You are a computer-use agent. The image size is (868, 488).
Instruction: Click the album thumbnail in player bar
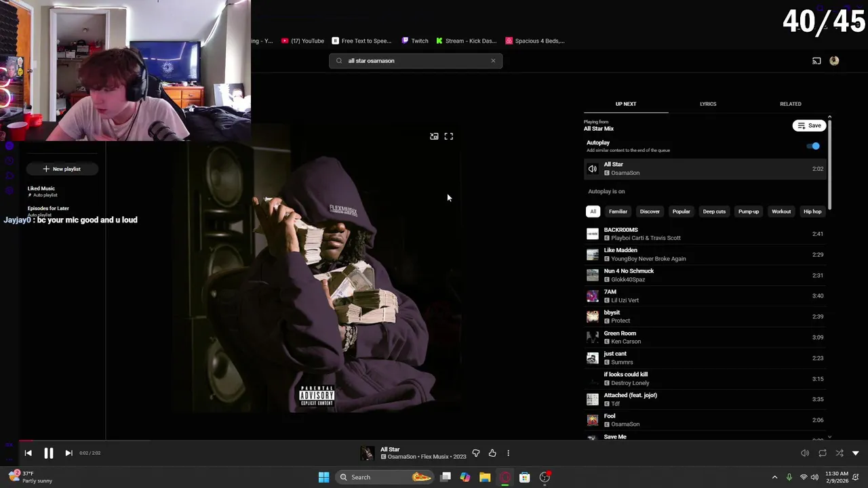point(367,453)
